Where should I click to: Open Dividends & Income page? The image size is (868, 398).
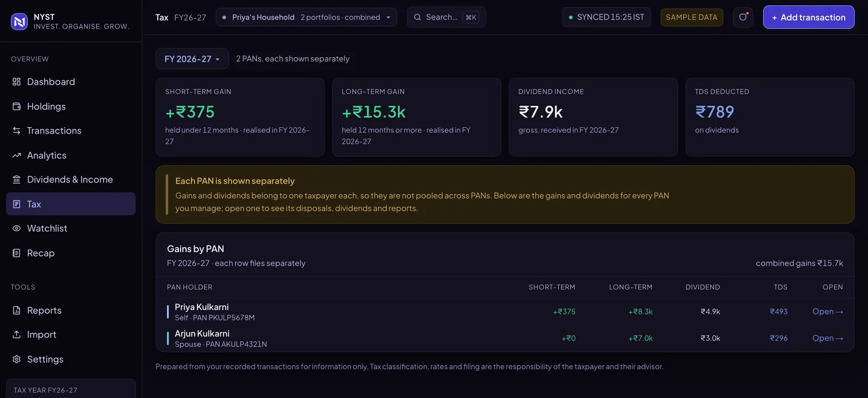(x=71, y=179)
